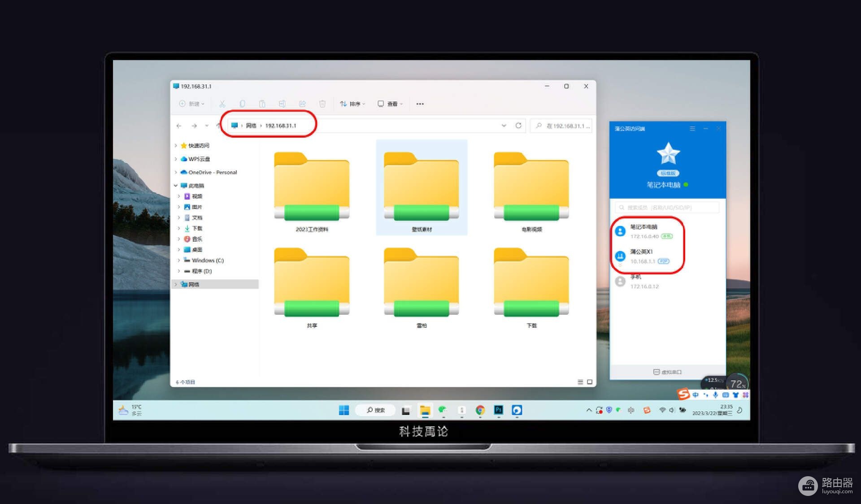Click the Cut scissors icon in toolbar
Screen dimensions: 861x504
[222, 104]
